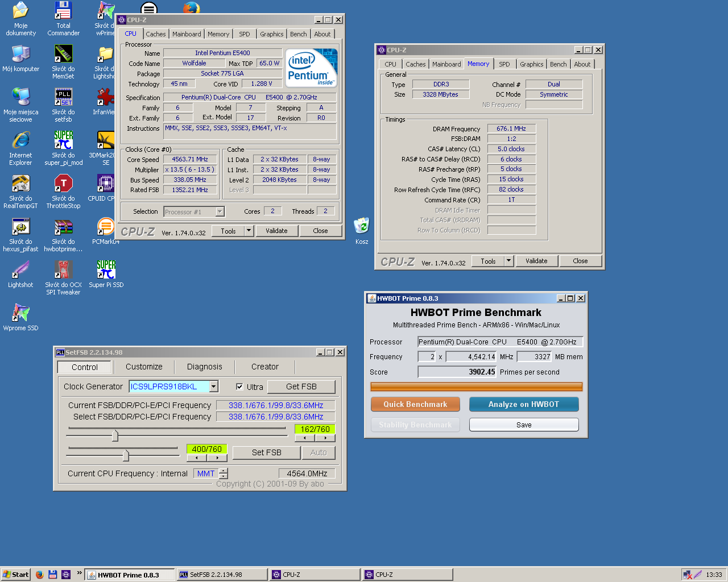728x582 pixels.
Task: Launch ThrottleStop desktop shortcut
Action: pos(63,192)
